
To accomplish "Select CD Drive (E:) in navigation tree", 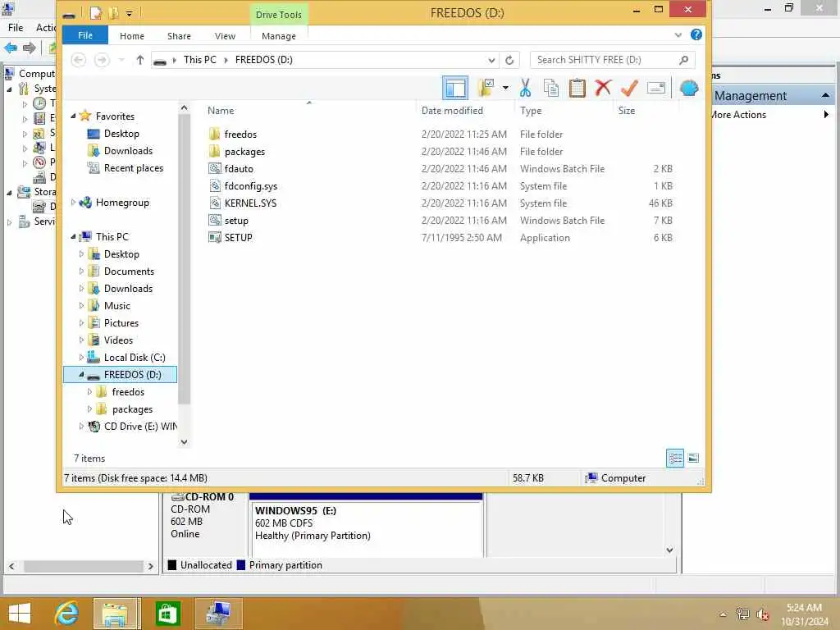I will coord(140,427).
